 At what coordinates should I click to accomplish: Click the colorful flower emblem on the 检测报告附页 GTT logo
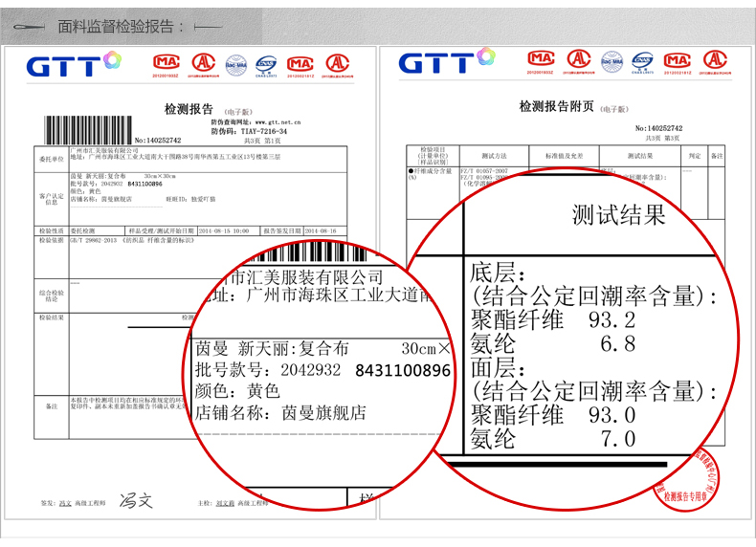tap(486, 55)
